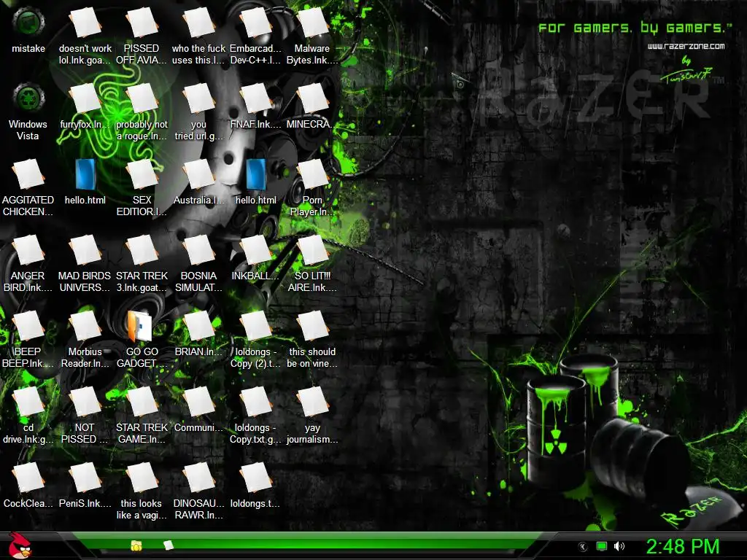Show hidden tray icons with the arrow
747x560 pixels.
point(583,547)
